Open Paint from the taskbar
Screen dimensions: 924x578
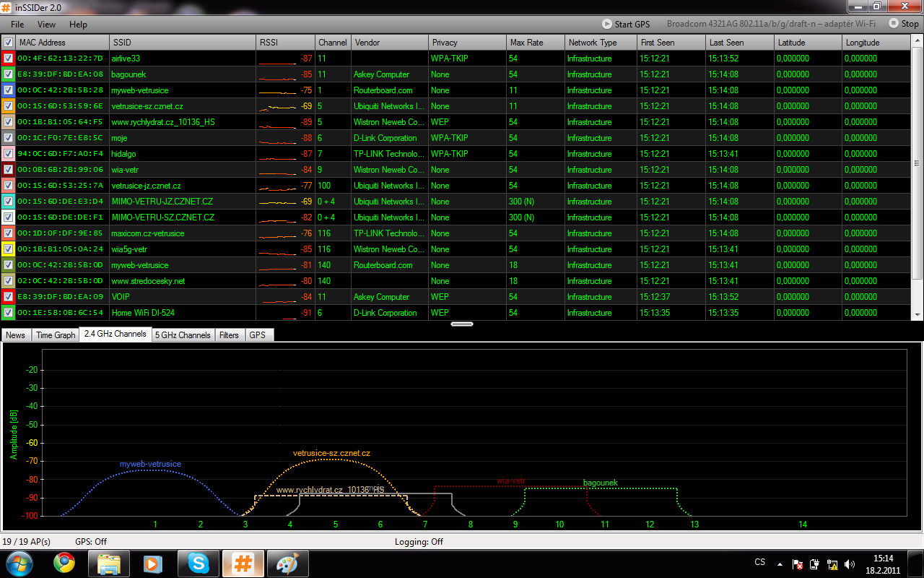[287, 563]
